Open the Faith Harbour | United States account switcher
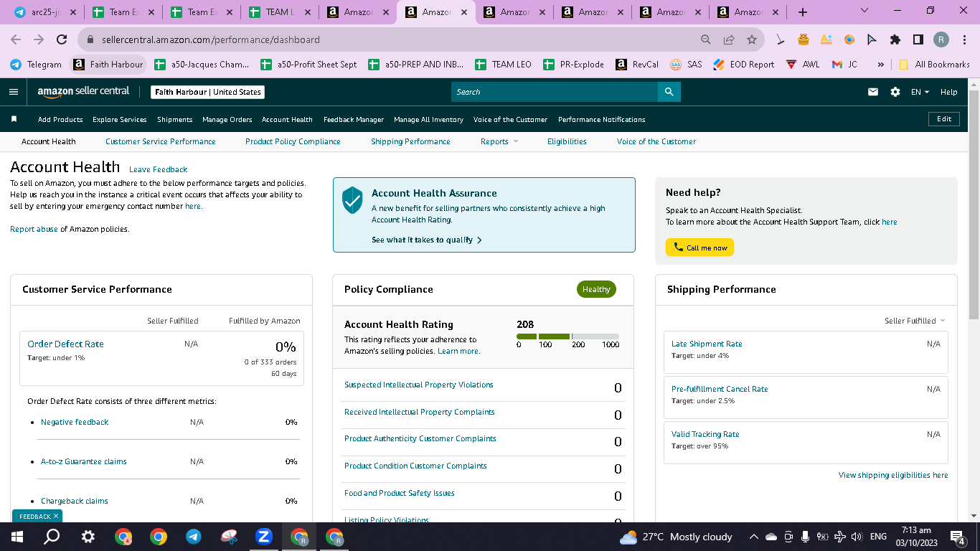The width and height of the screenshot is (980, 551). coord(208,92)
